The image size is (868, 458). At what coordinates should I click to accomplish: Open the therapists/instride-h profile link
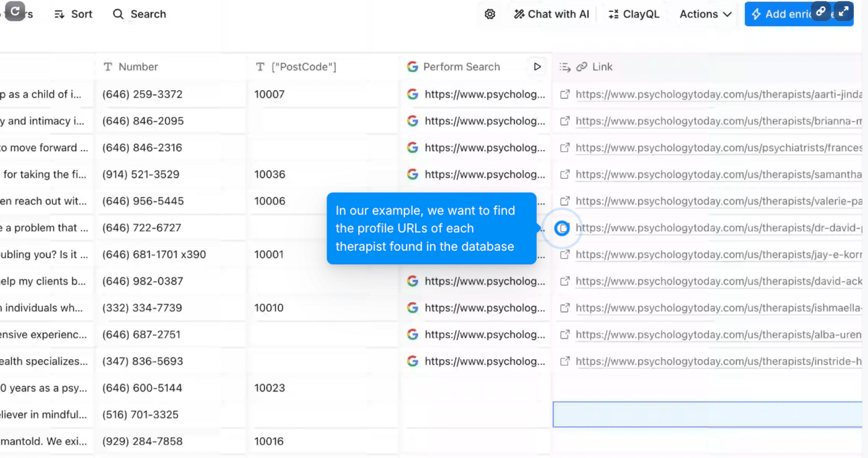pyautogui.click(x=719, y=361)
